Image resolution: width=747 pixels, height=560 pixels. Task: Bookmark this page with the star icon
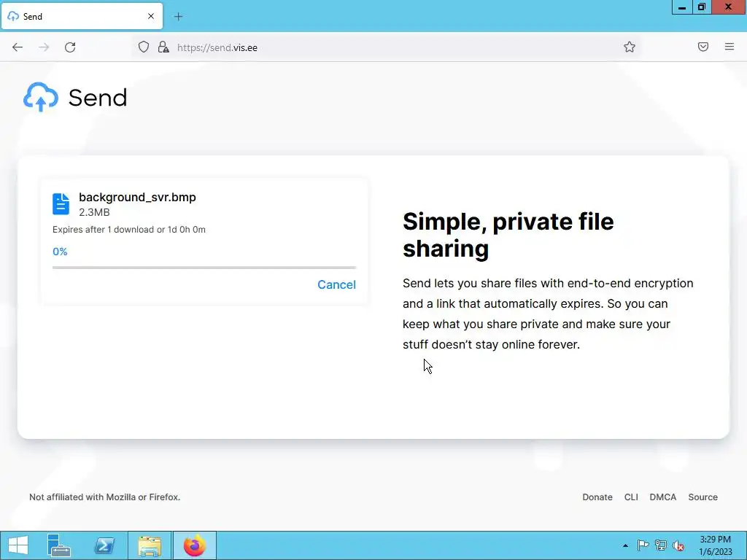[x=630, y=47]
